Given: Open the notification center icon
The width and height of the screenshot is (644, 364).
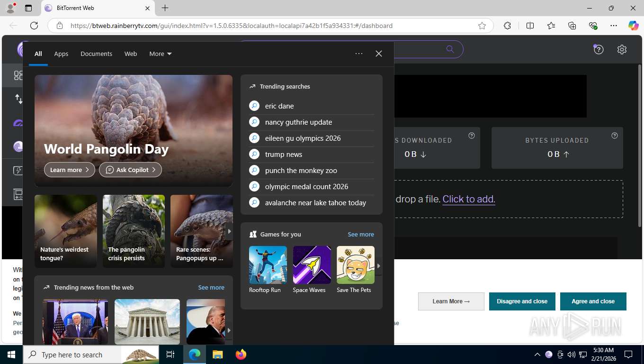Looking at the screenshot, I should pyautogui.click(x=628, y=355).
